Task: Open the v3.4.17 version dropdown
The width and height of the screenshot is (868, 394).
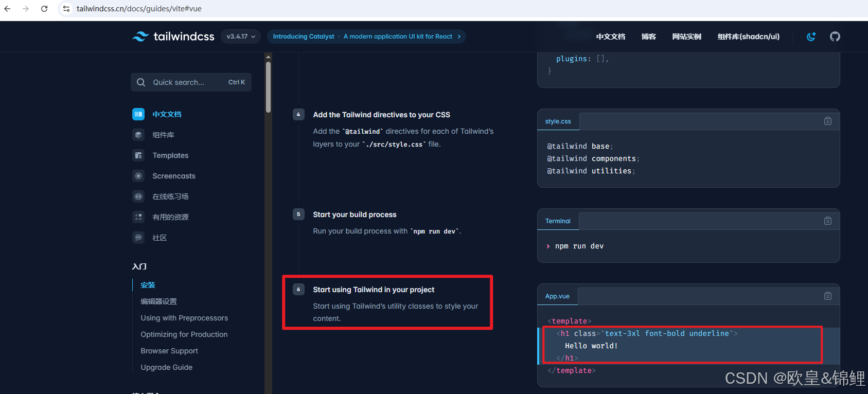Action: point(241,37)
